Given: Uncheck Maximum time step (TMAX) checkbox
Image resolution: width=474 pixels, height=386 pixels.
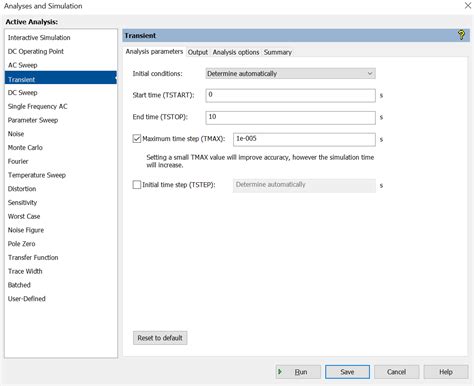Looking at the screenshot, I should pyautogui.click(x=137, y=139).
